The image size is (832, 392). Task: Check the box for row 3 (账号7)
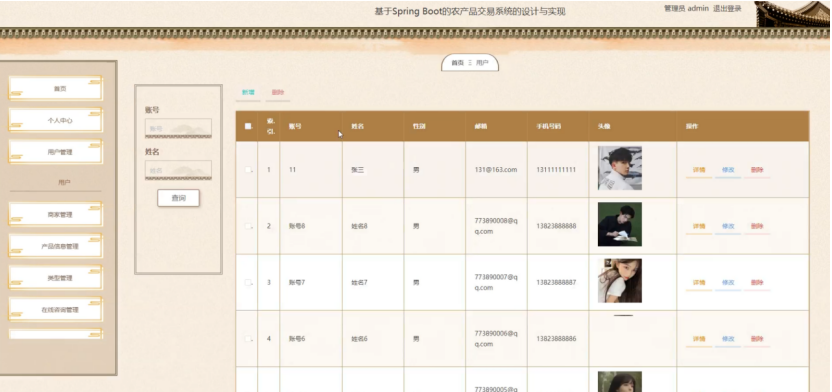[248, 282]
